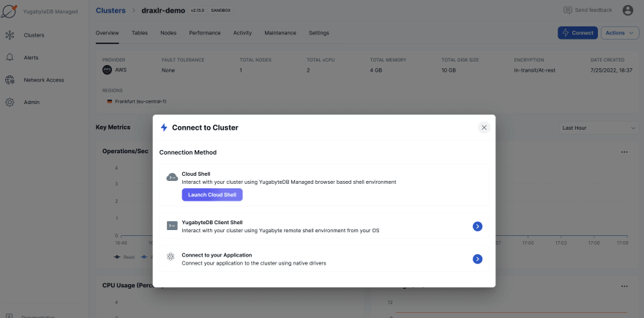644x318 pixels.
Task: Click the YugabyteDB Client Shell terminal icon
Action: 172,226
